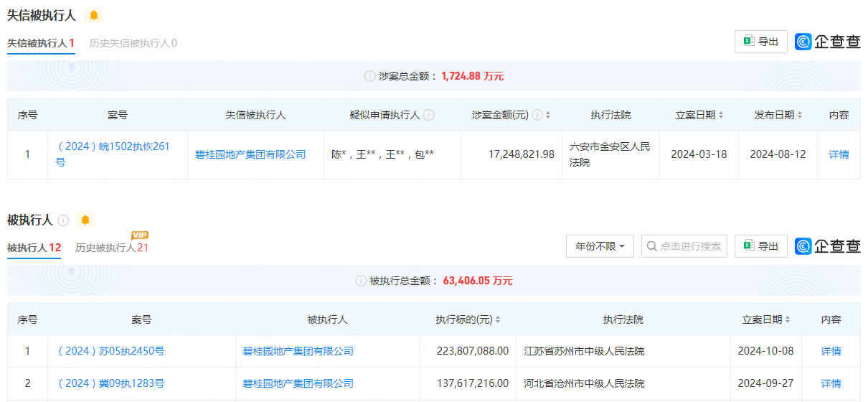The width and height of the screenshot is (868, 402).
Task: Click total amount 1,724.88 万元
Action: 473,76
